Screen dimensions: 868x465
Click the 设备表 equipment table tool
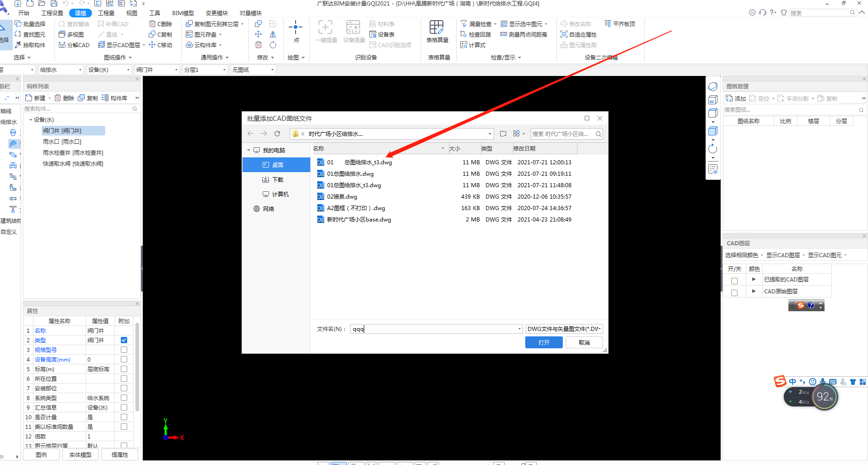tap(382, 34)
